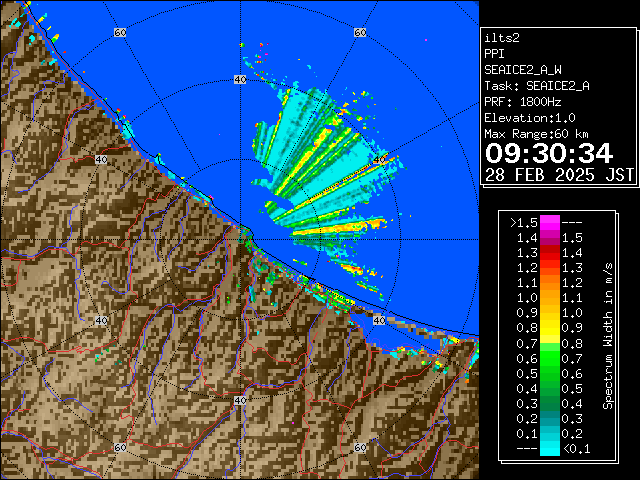Pick the teal swatch left-labeled 0.2
The width and height of the screenshot is (640, 480).
550,419
